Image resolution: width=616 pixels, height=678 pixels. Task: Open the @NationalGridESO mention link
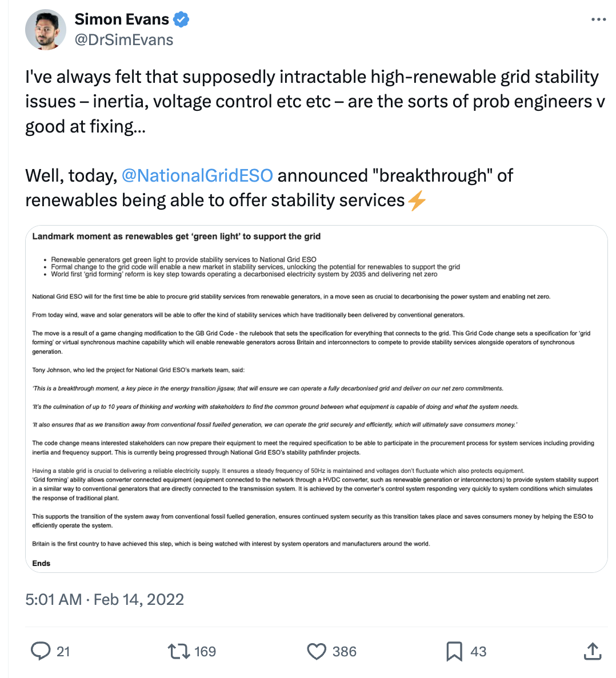coord(197,175)
